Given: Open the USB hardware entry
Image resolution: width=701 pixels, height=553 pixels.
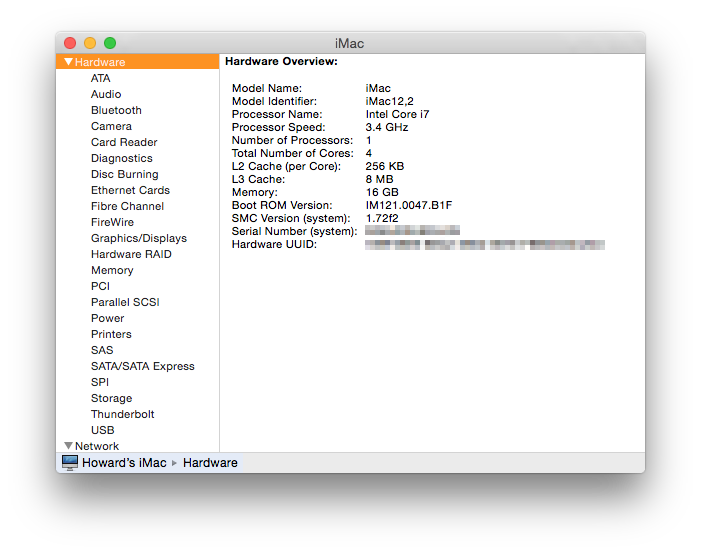Looking at the screenshot, I should pyautogui.click(x=103, y=430).
